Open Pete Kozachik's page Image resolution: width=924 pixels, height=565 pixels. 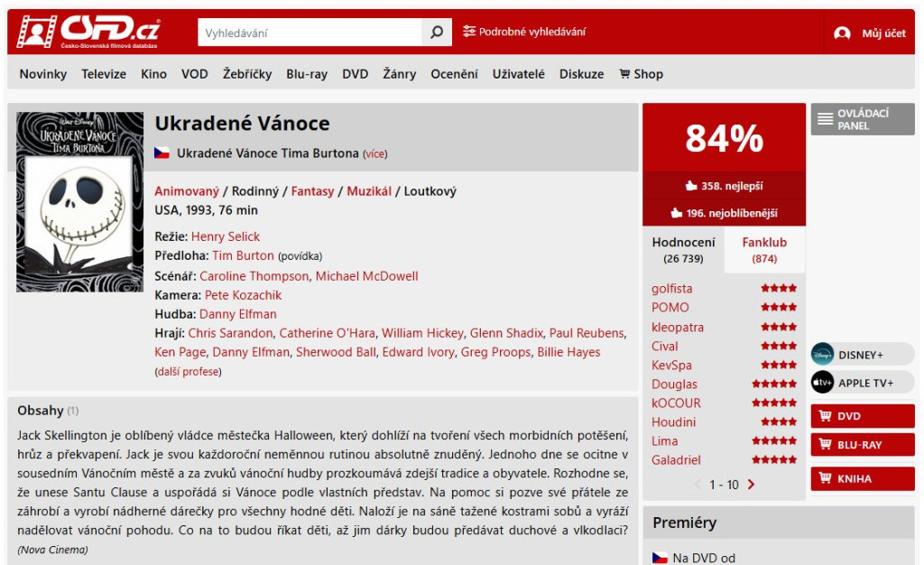coord(243,295)
